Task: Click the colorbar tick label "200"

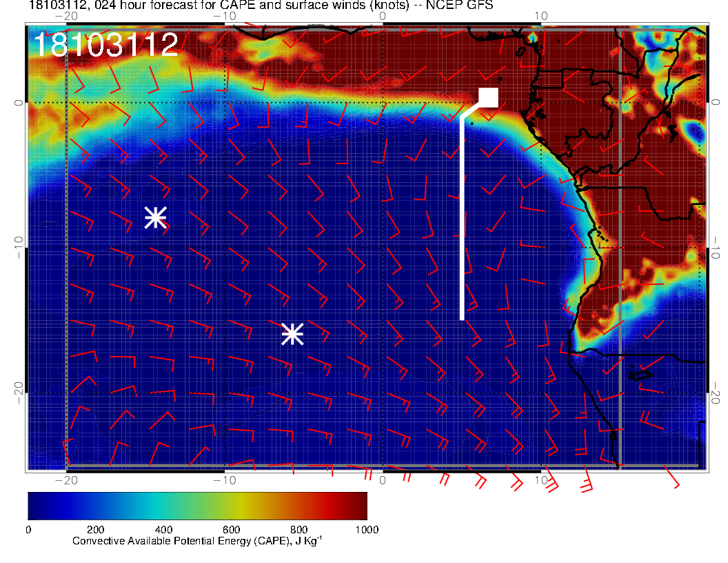Action: [x=96, y=530]
